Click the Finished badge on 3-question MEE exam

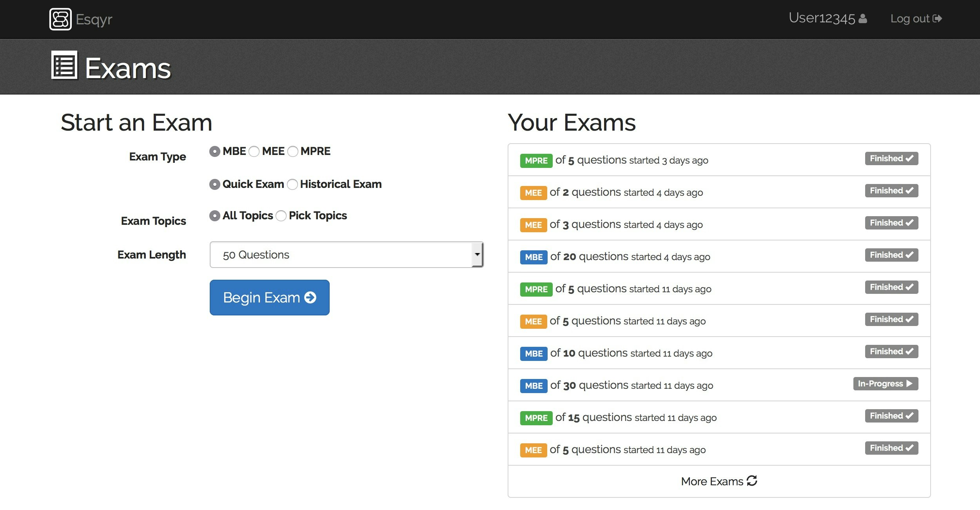(891, 223)
